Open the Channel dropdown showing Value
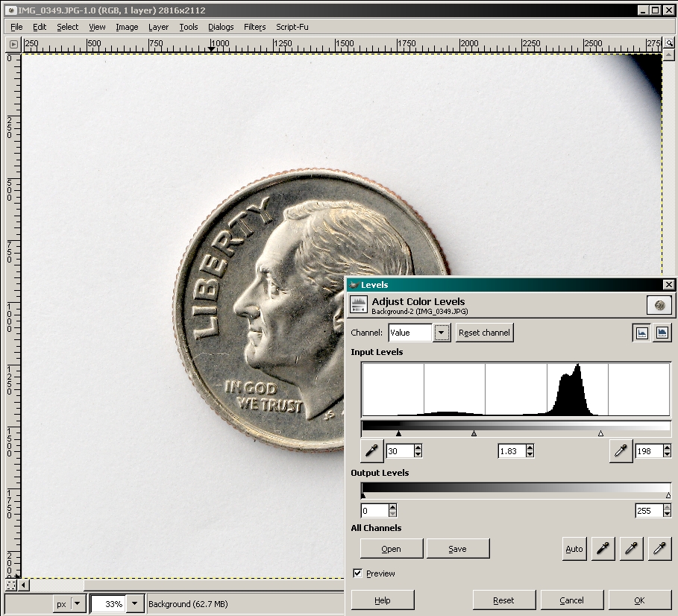The height and width of the screenshot is (616, 678). [x=441, y=333]
